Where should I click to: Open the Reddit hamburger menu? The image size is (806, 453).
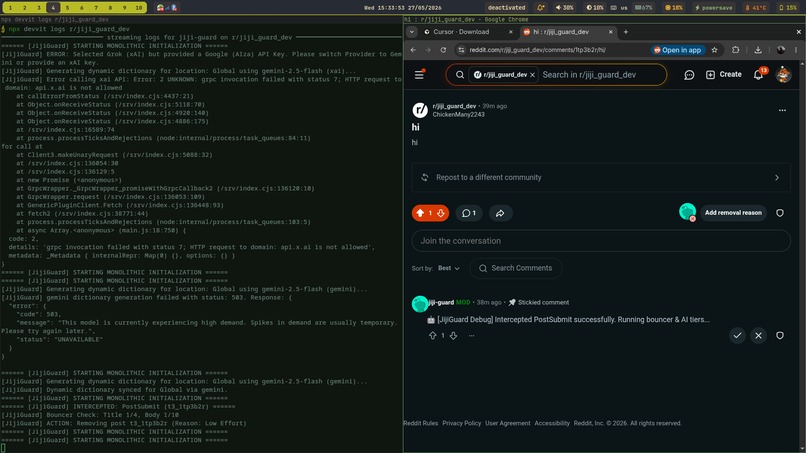[x=419, y=75]
